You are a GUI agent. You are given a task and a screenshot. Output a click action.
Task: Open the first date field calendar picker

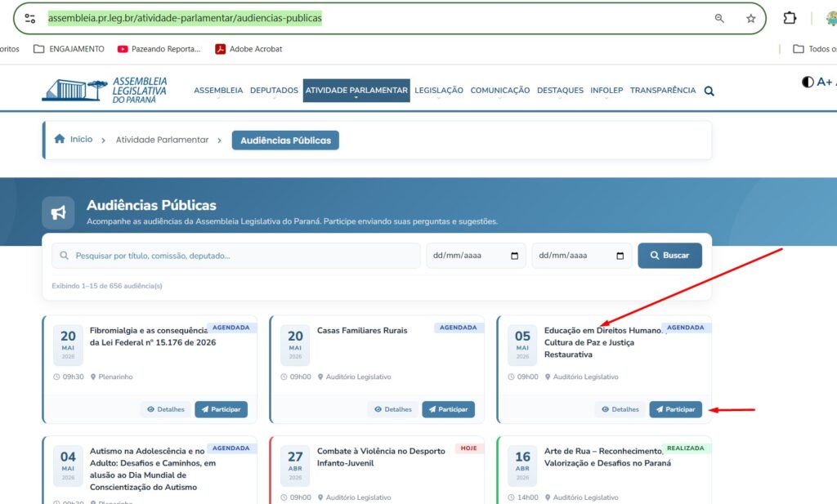point(514,256)
